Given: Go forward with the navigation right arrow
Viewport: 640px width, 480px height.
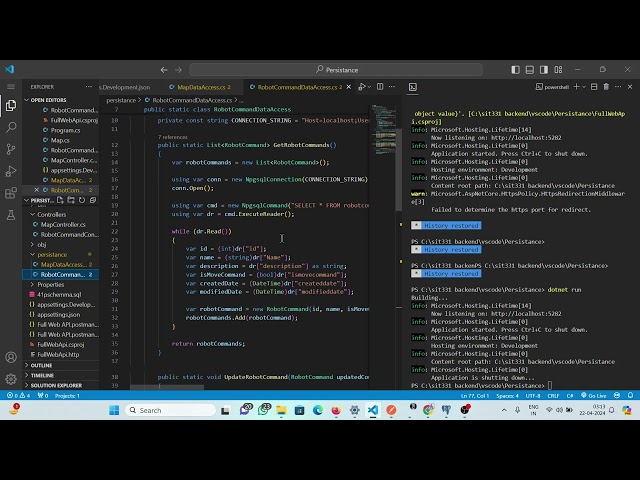Looking at the screenshot, I should (x=178, y=70).
